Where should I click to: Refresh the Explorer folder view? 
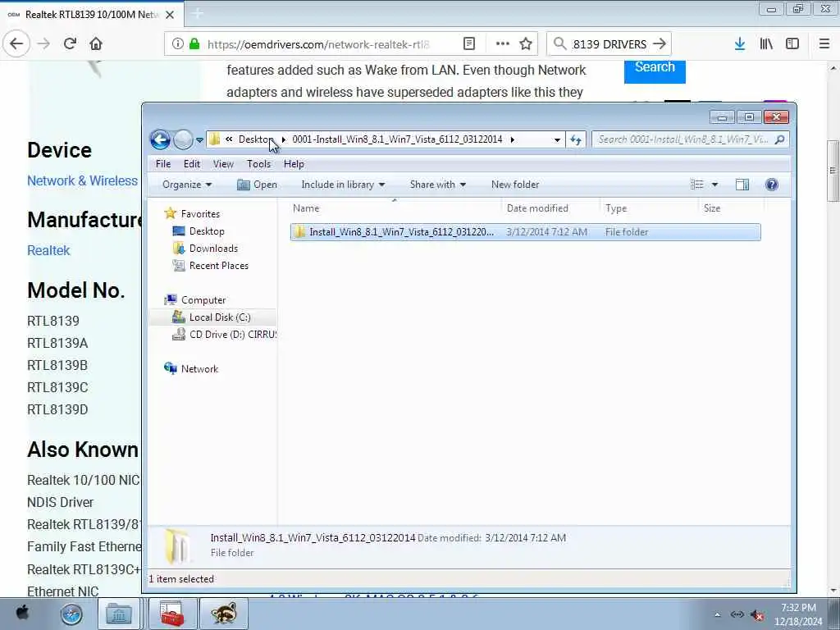[576, 139]
